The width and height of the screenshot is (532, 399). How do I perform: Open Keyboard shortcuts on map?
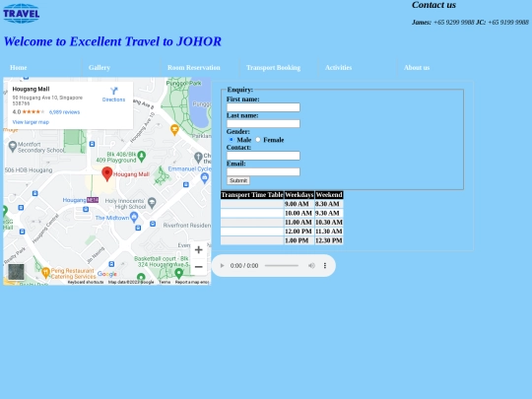coord(86,282)
